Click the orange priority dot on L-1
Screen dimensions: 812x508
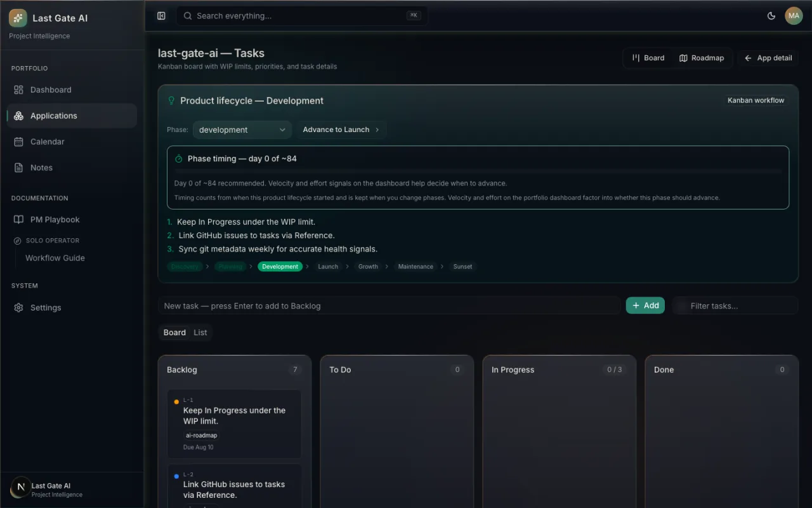[176, 402]
